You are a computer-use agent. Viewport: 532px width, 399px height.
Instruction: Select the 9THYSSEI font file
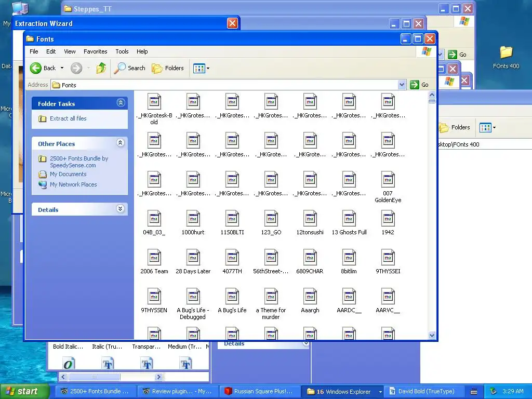click(x=388, y=262)
